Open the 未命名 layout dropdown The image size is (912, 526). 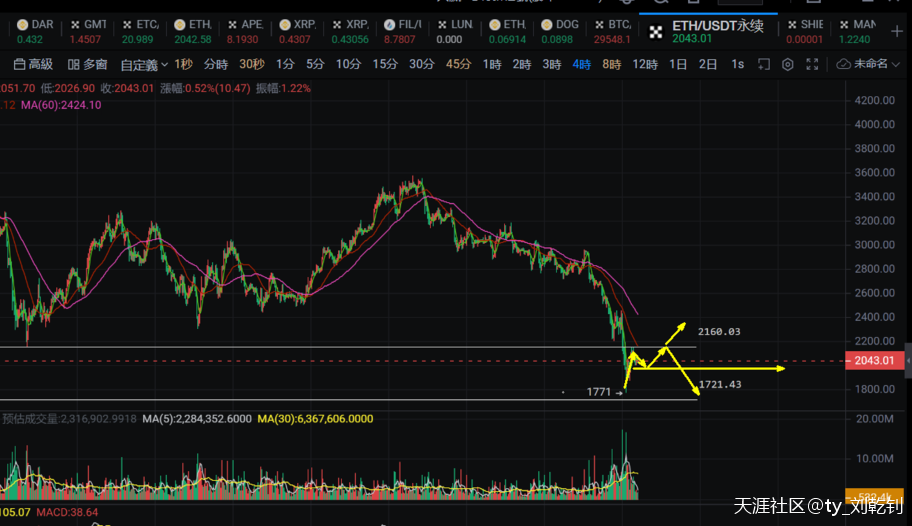(x=876, y=64)
